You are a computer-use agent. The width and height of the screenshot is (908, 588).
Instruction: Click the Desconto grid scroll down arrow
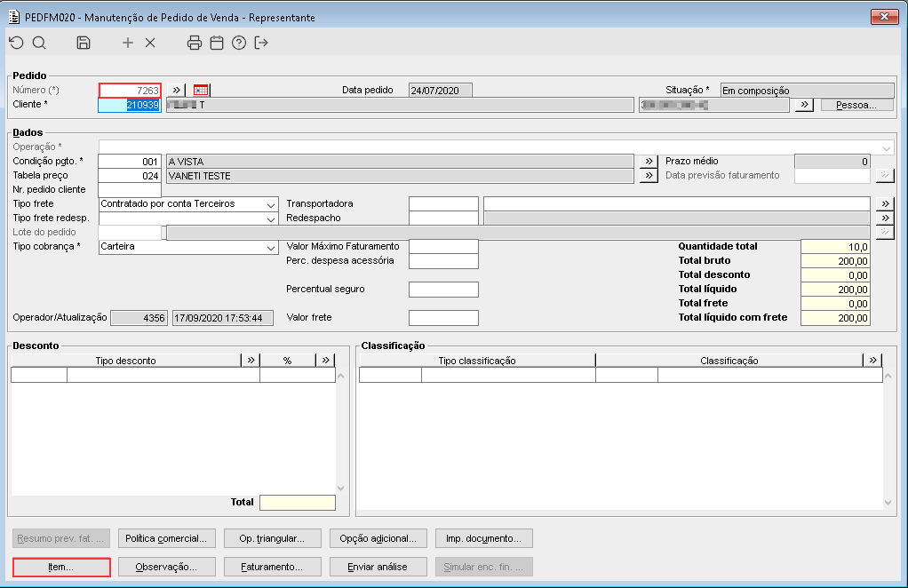[340, 489]
